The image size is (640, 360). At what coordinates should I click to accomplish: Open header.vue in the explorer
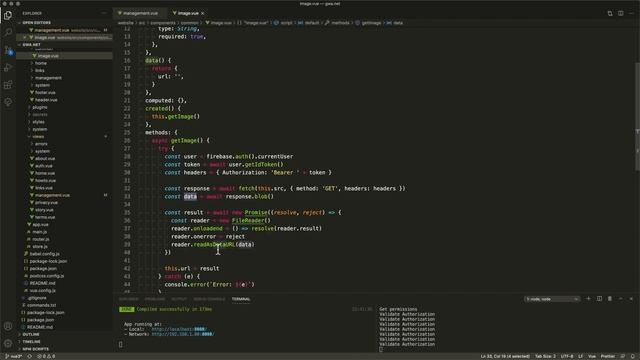coord(46,100)
